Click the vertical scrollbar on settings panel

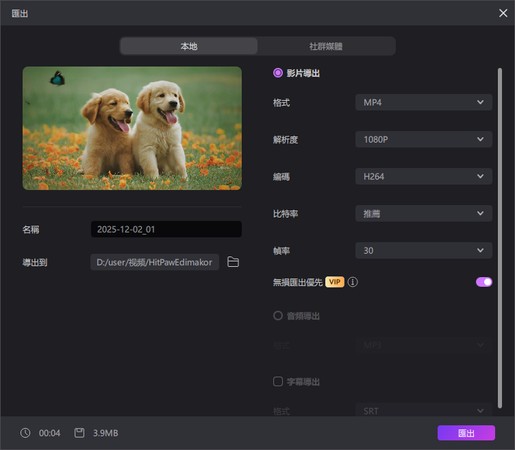click(x=499, y=238)
